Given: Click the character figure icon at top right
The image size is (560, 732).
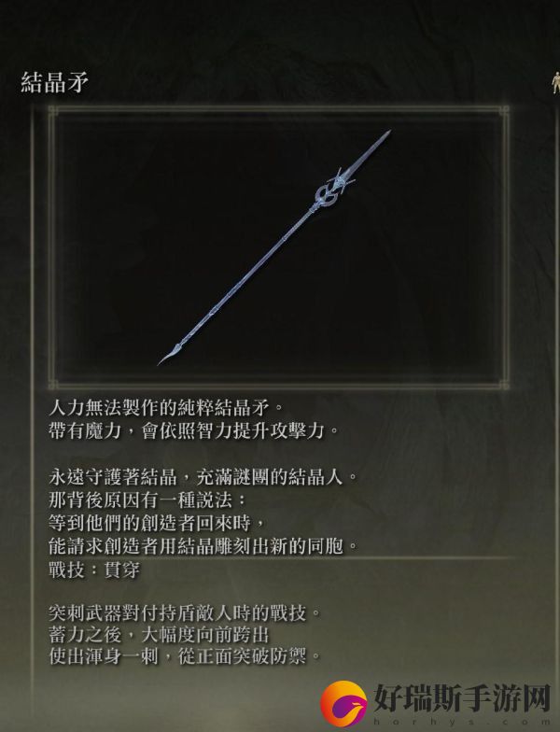Looking at the screenshot, I should pos(554,82).
